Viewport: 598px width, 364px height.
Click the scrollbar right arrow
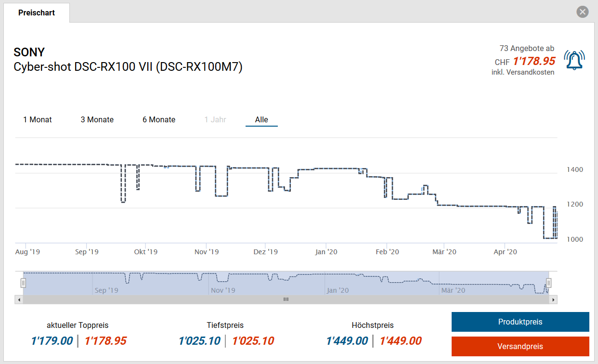click(553, 299)
